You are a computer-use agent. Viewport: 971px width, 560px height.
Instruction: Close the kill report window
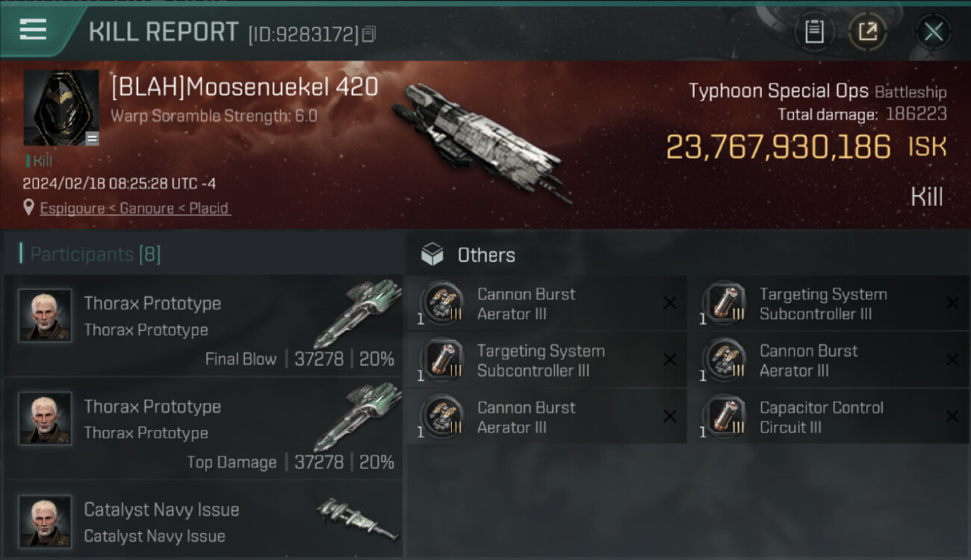tap(933, 31)
